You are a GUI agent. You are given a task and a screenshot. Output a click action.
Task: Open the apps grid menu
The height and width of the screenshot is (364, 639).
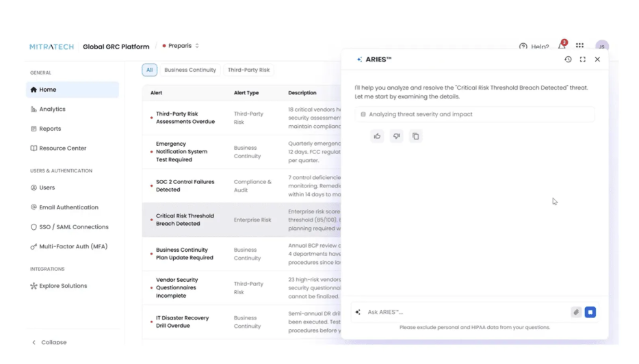click(579, 46)
